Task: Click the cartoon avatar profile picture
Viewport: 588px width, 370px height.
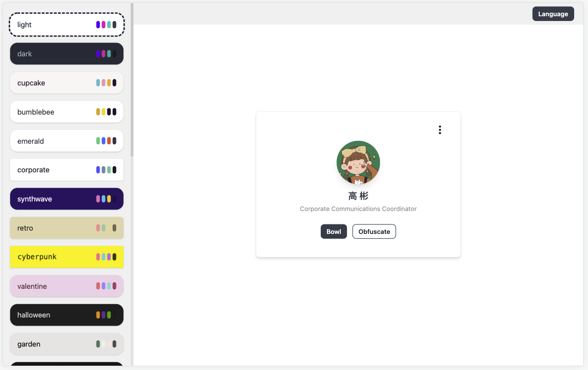Action: [x=358, y=162]
